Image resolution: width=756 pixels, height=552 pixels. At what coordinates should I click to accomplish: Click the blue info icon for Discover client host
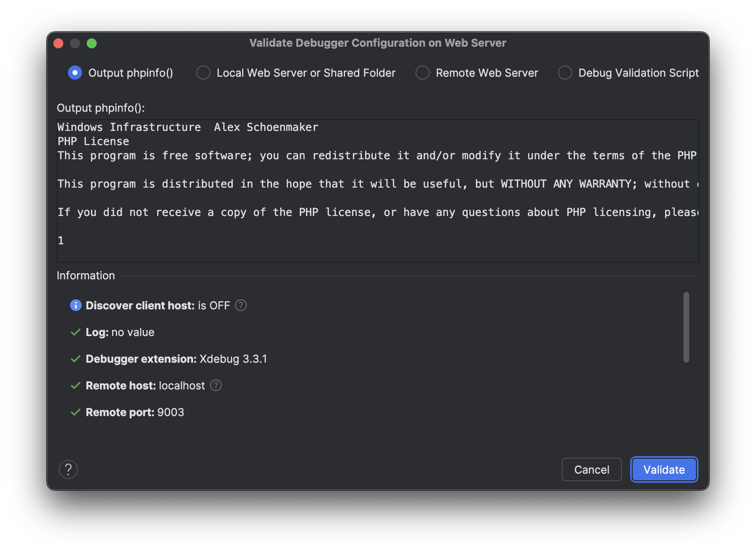pos(75,305)
